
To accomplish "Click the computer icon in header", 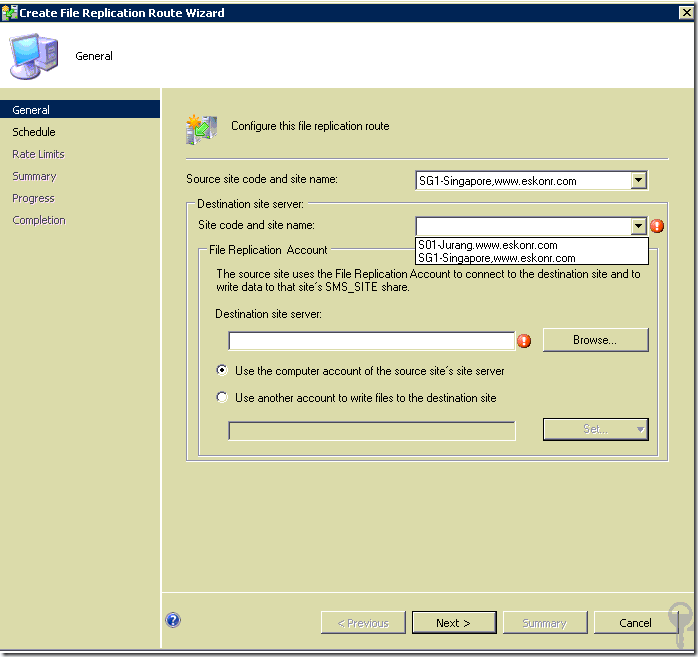I will [34, 56].
